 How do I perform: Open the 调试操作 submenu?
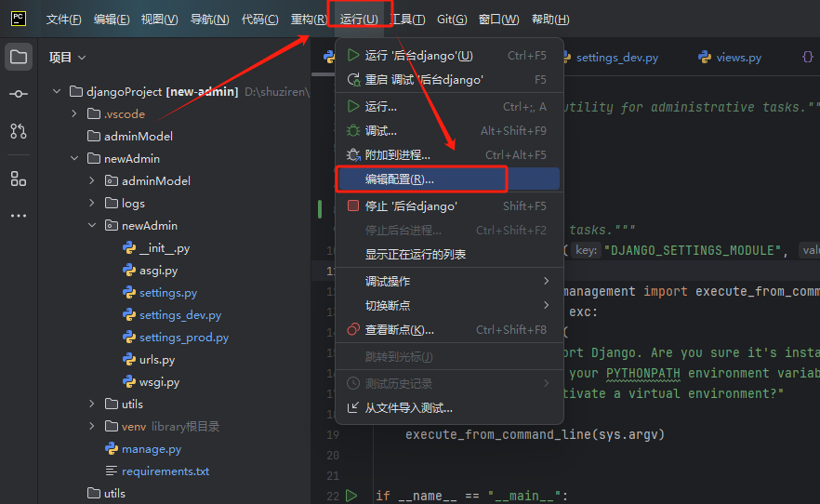[387, 282]
